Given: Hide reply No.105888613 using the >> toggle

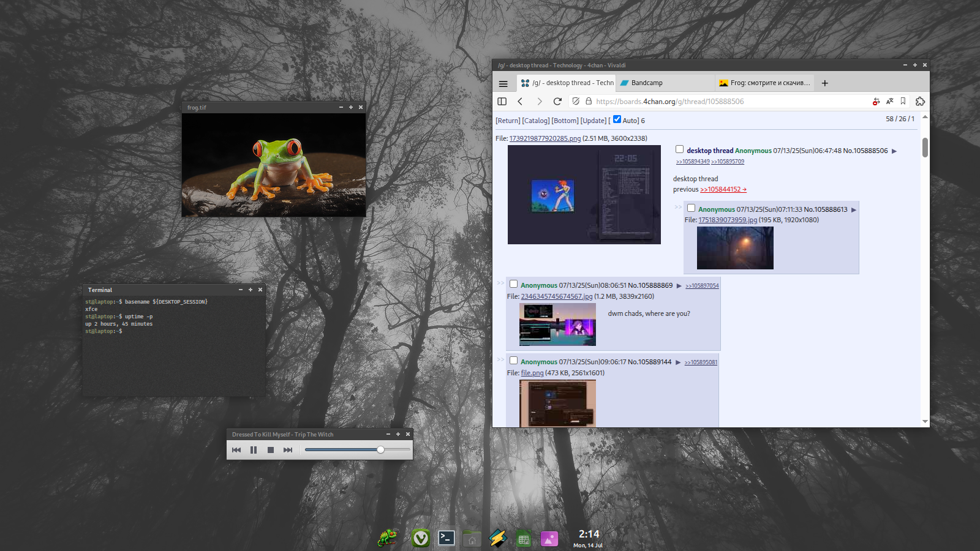Looking at the screenshot, I should tap(678, 207).
